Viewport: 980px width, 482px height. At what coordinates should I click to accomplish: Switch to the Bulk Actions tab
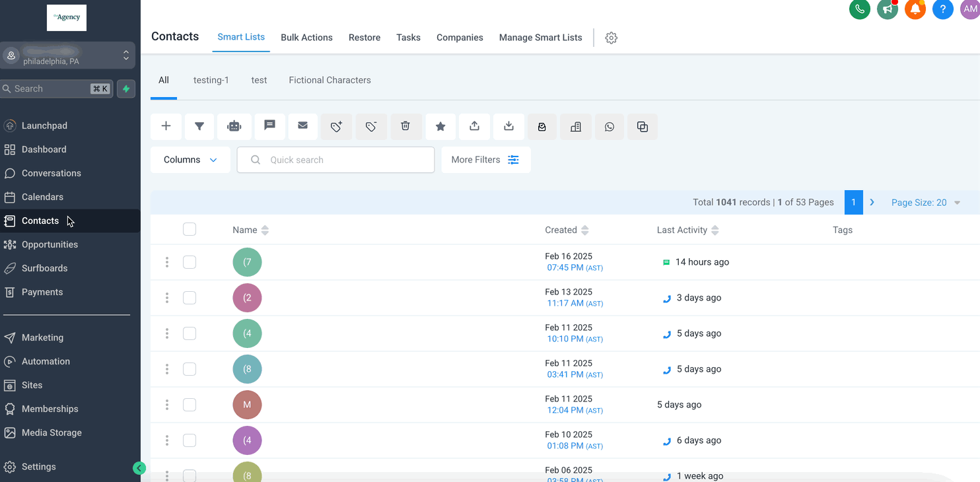click(x=306, y=38)
